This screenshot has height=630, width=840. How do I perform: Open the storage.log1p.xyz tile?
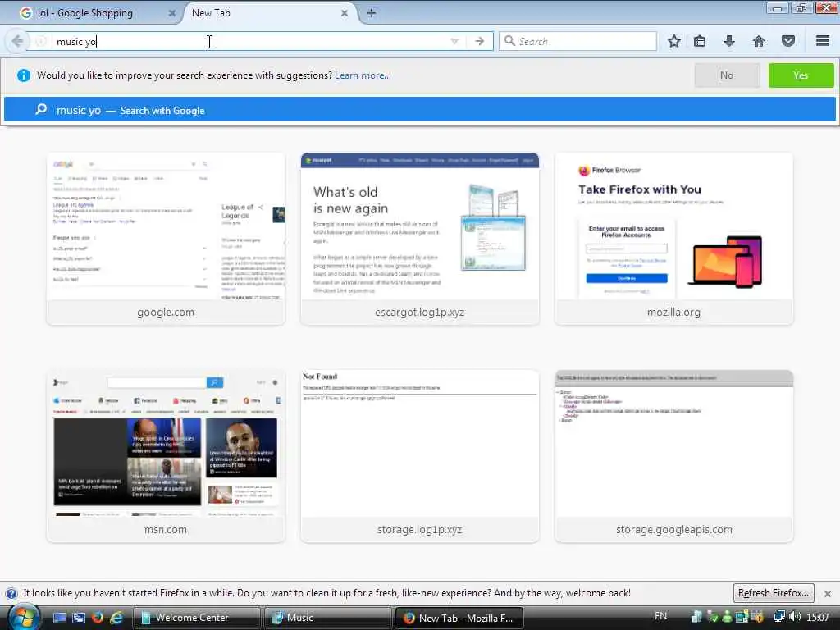point(419,456)
